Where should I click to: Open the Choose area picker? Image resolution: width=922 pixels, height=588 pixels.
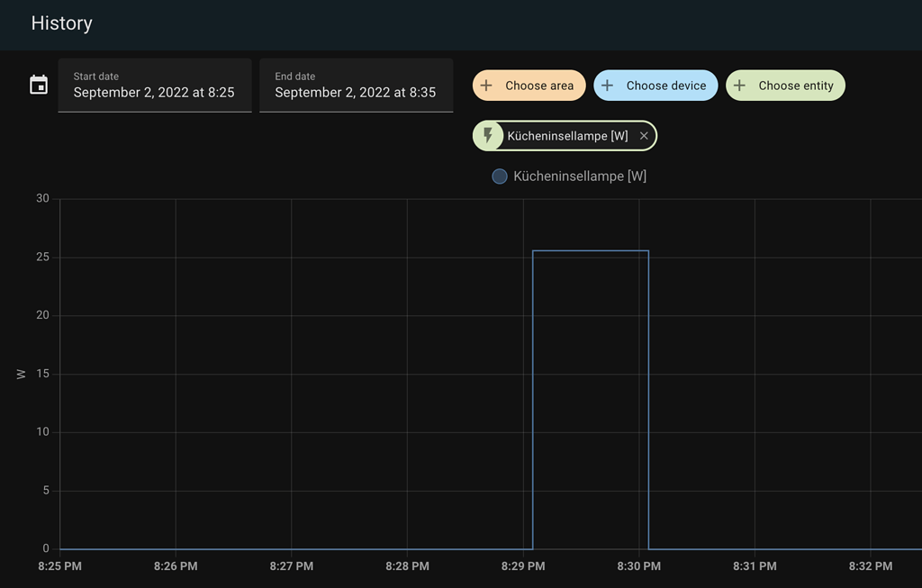(529, 86)
